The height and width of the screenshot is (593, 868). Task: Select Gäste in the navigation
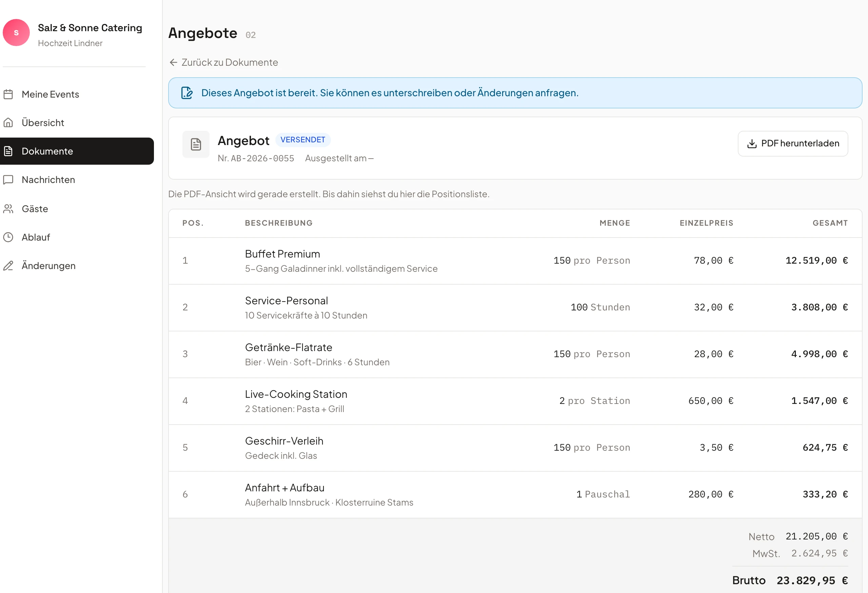coord(77,209)
